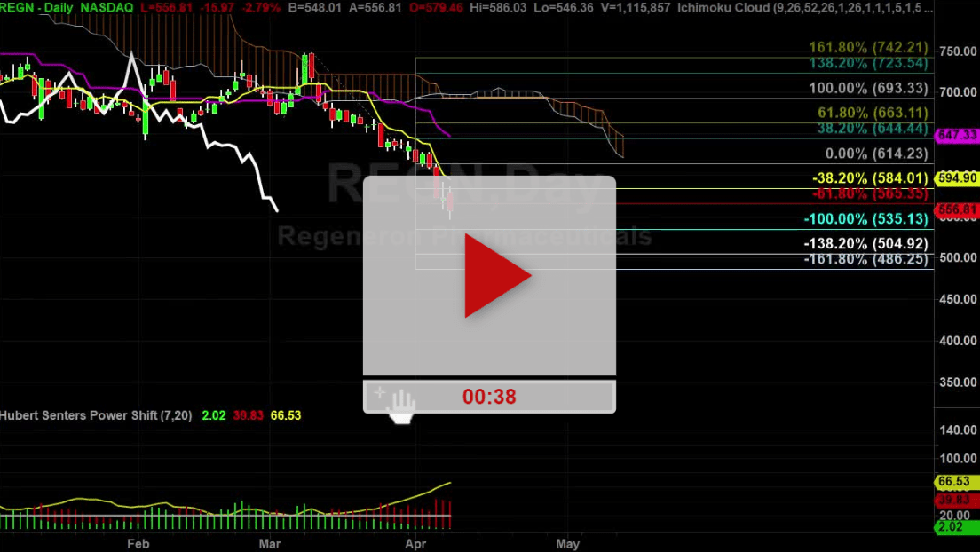Viewport: 980px width, 552px height.
Task: Click the 450.00 price axis label
Action: (x=958, y=299)
